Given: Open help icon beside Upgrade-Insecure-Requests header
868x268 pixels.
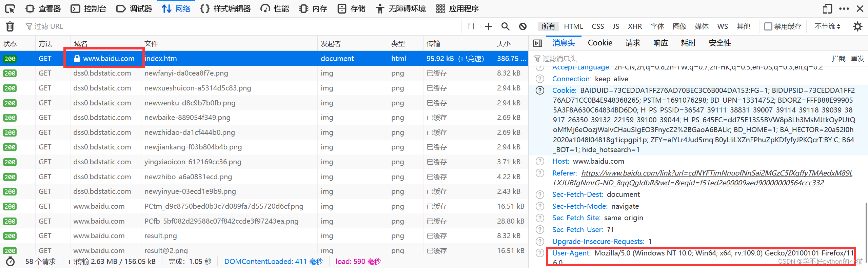Looking at the screenshot, I should click(x=540, y=242).
